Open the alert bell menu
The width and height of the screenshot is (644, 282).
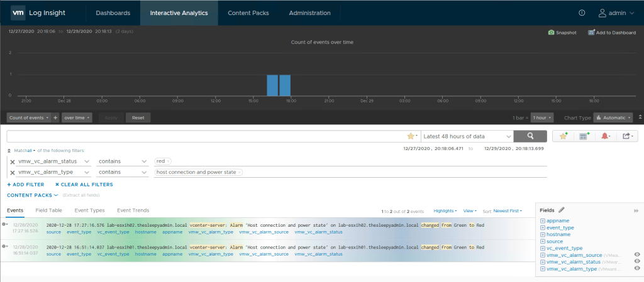click(605, 136)
